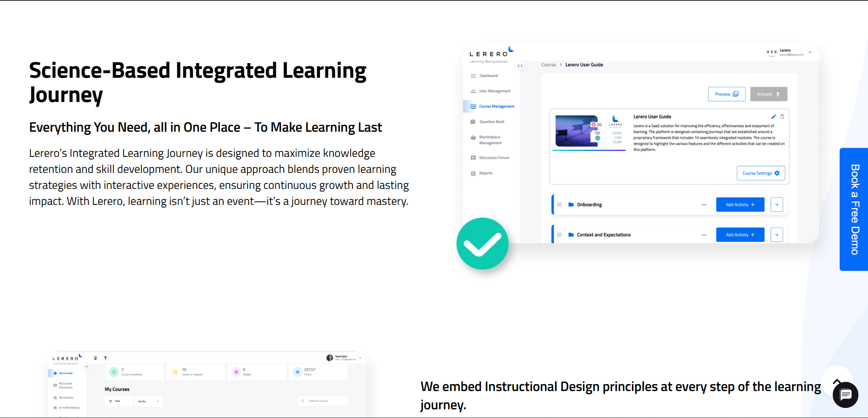
Task: Open the Course Settings button
Action: click(761, 173)
